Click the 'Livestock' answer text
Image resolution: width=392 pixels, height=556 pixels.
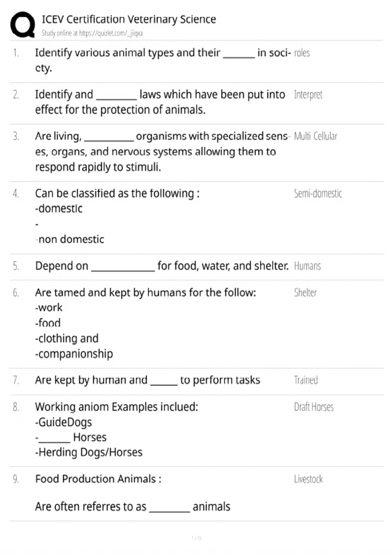pyautogui.click(x=308, y=479)
